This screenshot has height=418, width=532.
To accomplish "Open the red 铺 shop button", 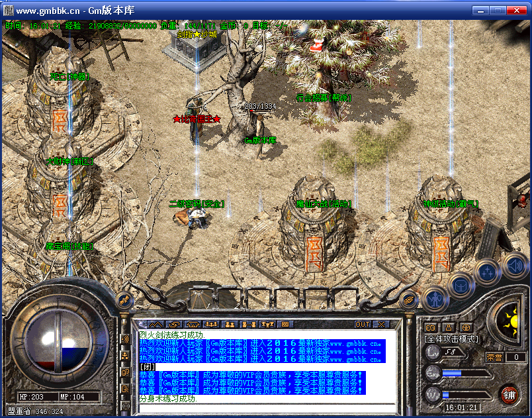I will [x=510, y=395].
